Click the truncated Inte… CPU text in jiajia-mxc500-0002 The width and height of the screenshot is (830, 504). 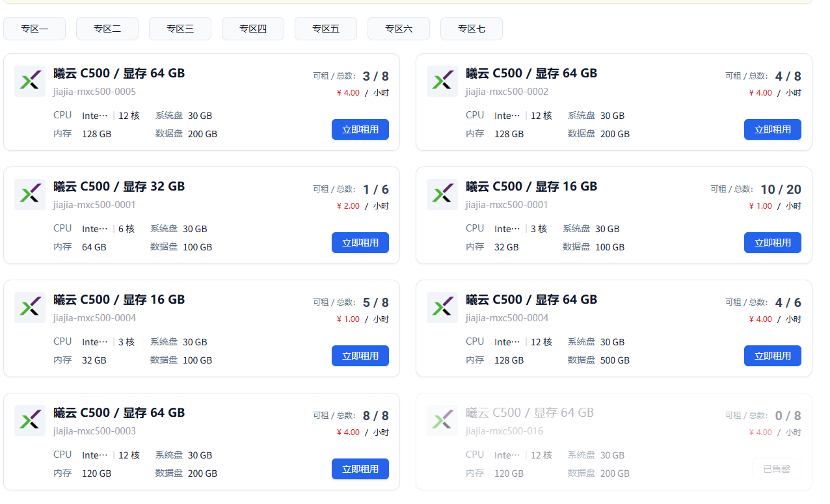(x=507, y=116)
